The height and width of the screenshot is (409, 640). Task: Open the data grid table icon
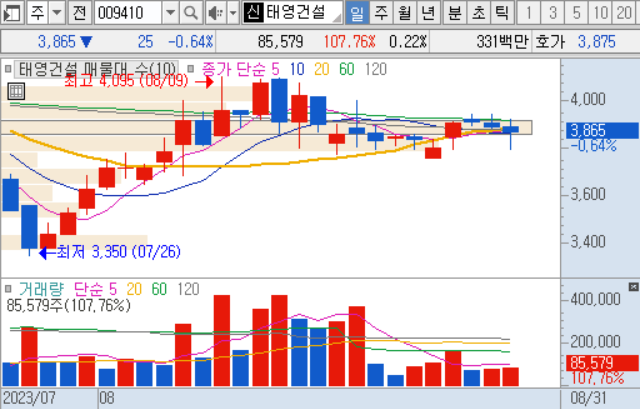[16, 91]
